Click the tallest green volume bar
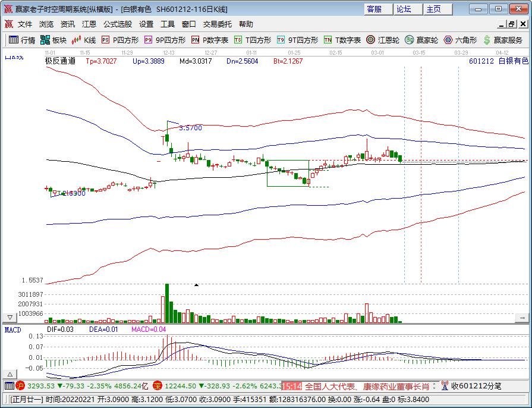The image size is (532, 408). click(x=167, y=303)
